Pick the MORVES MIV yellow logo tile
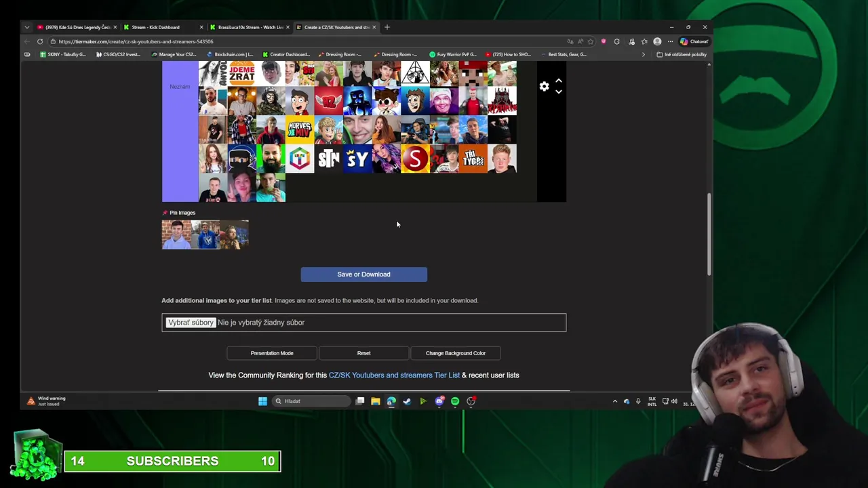The height and width of the screenshot is (488, 868). [300, 129]
